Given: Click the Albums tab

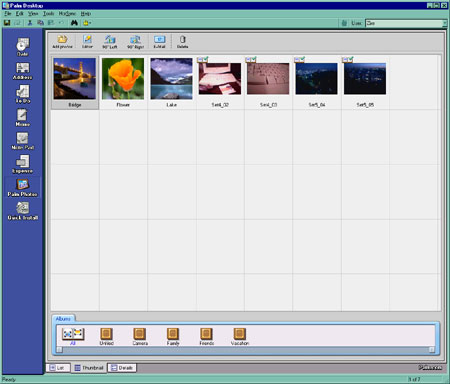Looking at the screenshot, I should click(x=63, y=319).
